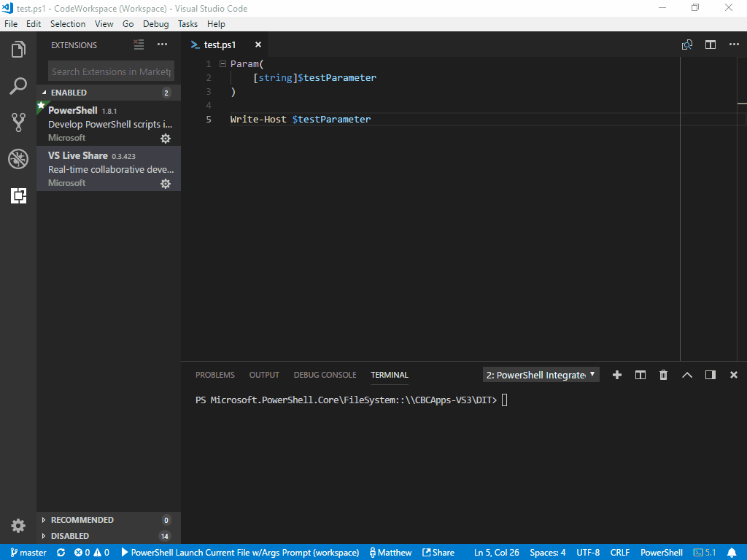This screenshot has height=560, width=747.
Task: Click the DISABLED count badge 14
Action: point(165,536)
